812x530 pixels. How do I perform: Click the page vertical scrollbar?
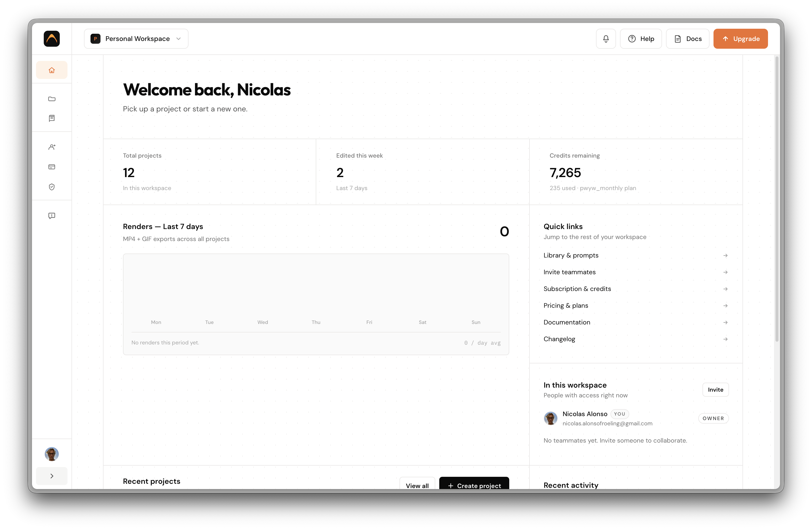click(777, 199)
